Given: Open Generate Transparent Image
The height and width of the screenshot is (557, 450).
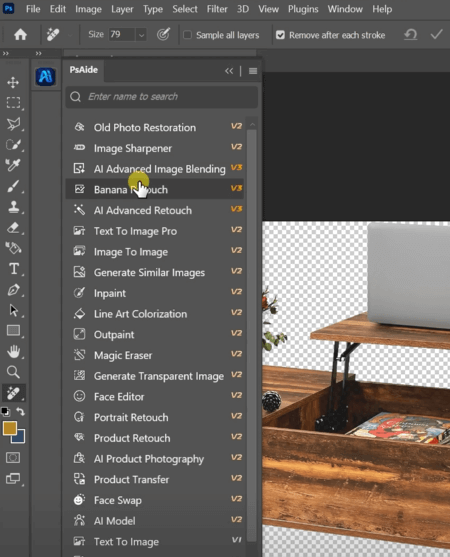Looking at the screenshot, I should click(155, 376).
